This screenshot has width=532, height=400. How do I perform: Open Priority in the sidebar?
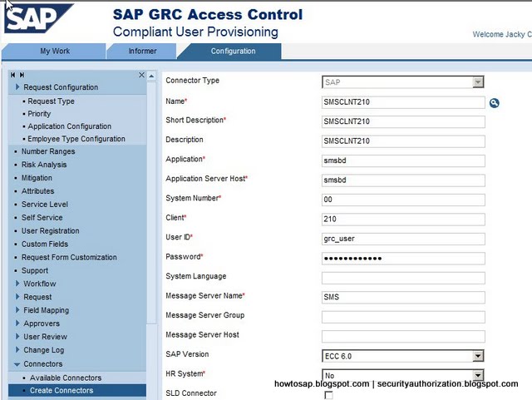(x=39, y=114)
